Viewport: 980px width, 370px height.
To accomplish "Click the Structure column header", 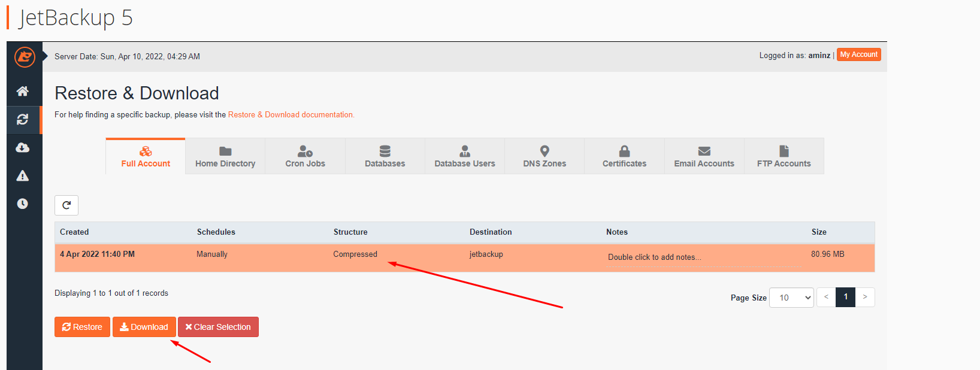I will click(350, 232).
